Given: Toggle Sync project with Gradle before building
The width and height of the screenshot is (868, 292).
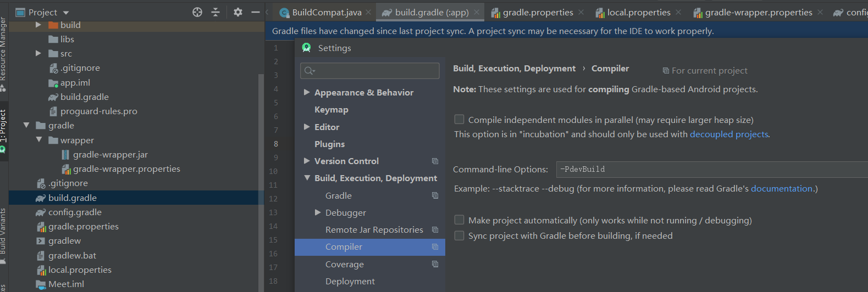Looking at the screenshot, I should coord(459,235).
